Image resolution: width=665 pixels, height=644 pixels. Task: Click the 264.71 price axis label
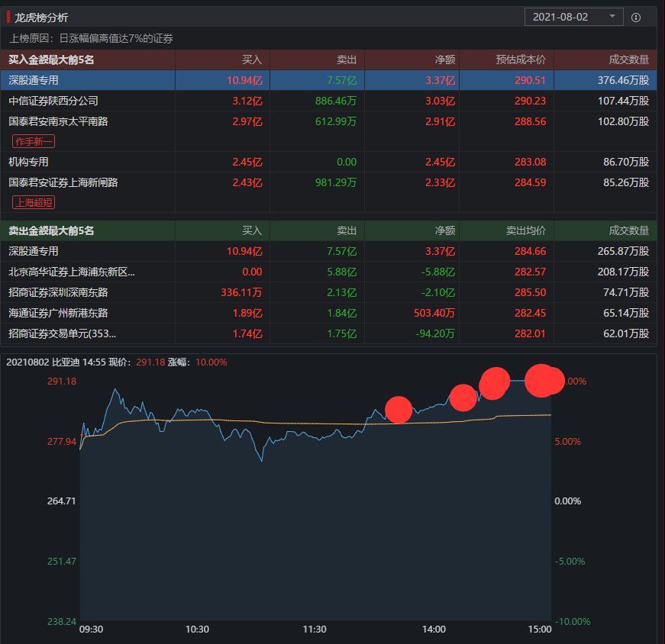click(x=62, y=501)
